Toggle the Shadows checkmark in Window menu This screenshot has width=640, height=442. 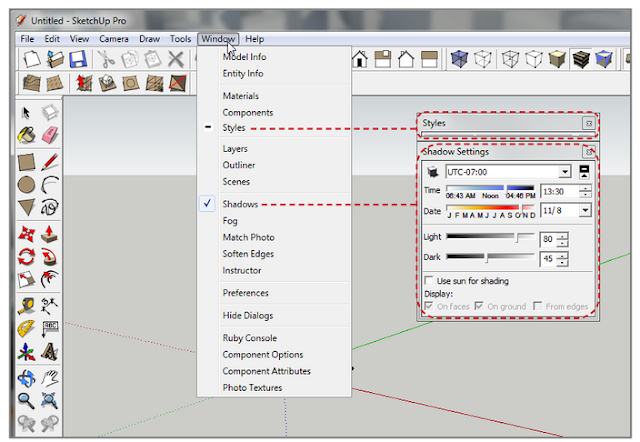pos(207,204)
